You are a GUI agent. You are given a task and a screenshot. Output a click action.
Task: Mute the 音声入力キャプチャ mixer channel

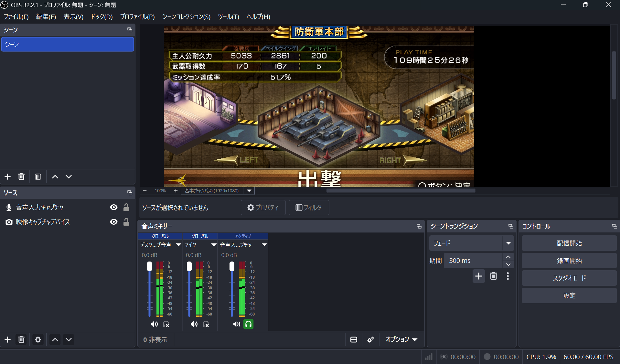click(x=237, y=324)
